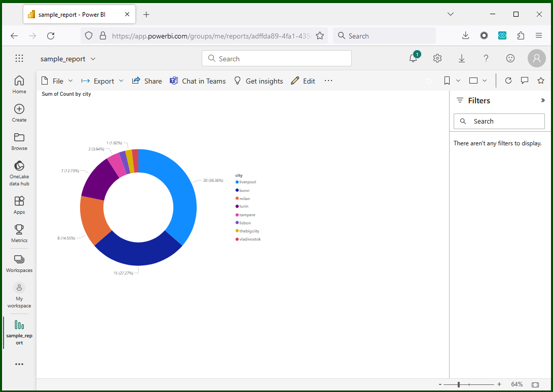Select the sample_report - Power BI tab
This screenshot has height=392, width=553.
[80, 15]
